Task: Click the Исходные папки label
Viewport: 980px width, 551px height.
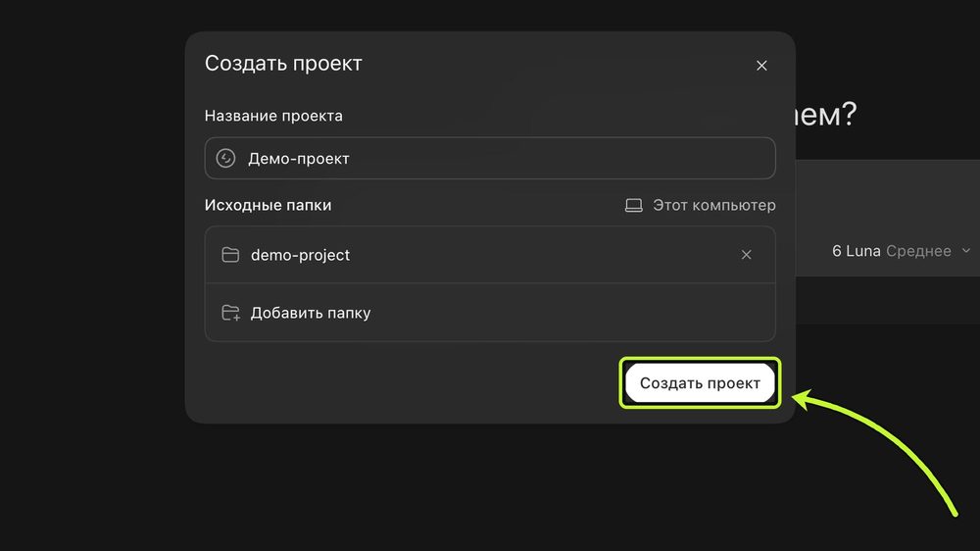Action: pos(269,205)
